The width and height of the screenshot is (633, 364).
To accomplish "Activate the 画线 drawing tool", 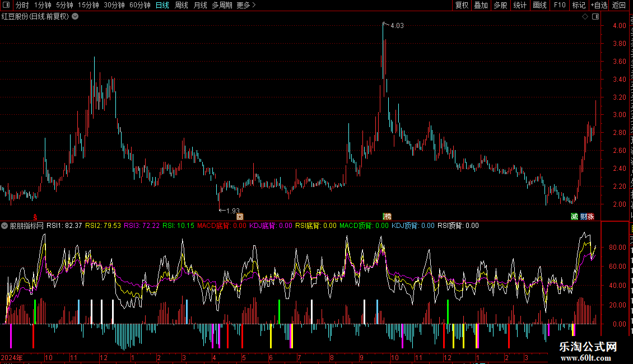I will point(540,5).
